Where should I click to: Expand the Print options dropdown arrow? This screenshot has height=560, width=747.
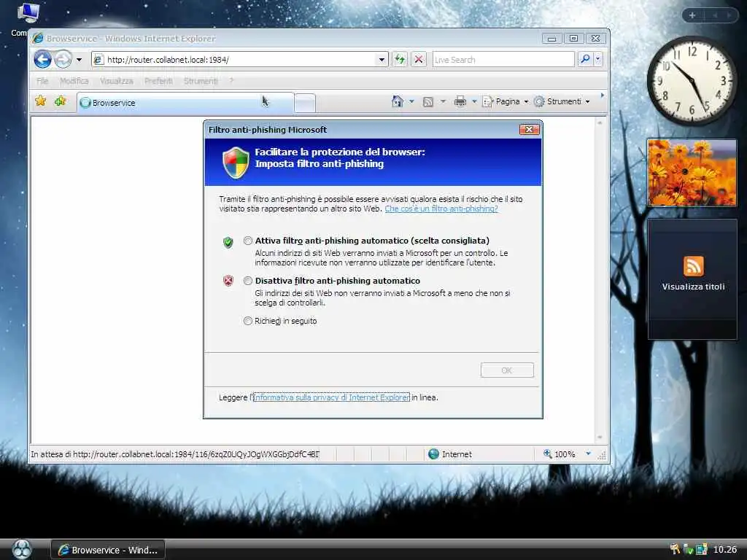point(474,101)
